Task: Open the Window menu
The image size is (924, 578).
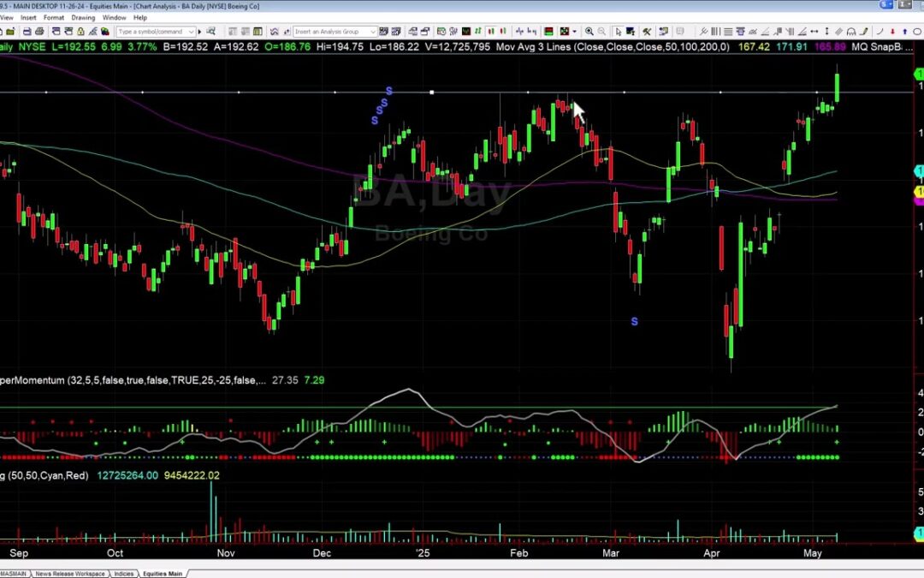Action: pos(115,18)
